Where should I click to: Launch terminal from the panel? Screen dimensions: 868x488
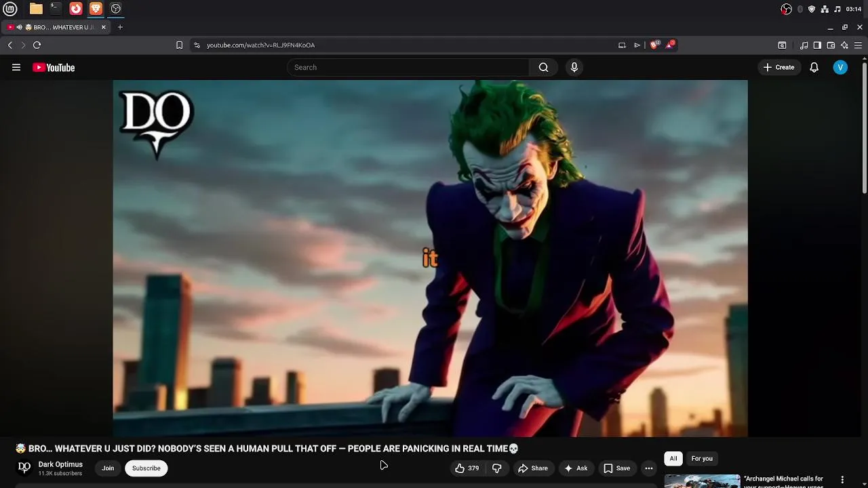(56, 9)
